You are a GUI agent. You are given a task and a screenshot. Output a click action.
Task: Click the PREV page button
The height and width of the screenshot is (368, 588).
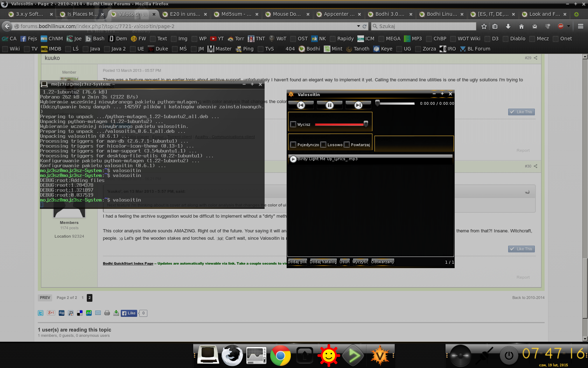click(x=45, y=298)
